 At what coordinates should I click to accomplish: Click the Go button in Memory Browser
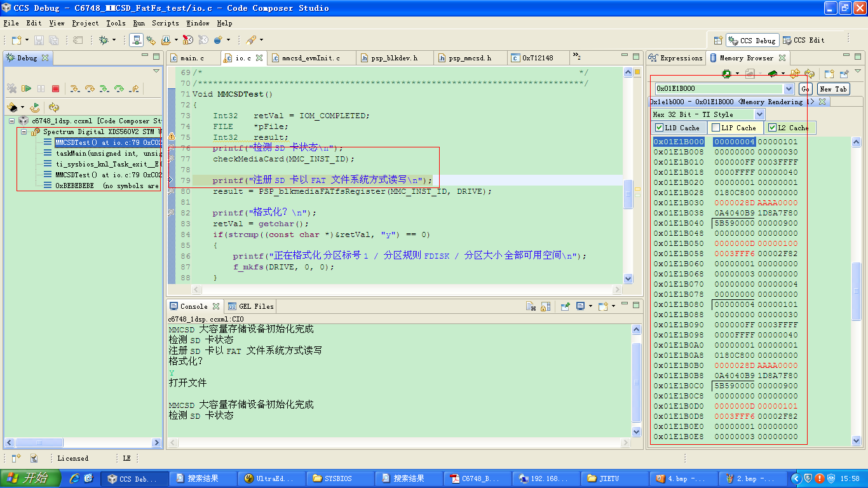(805, 89)
